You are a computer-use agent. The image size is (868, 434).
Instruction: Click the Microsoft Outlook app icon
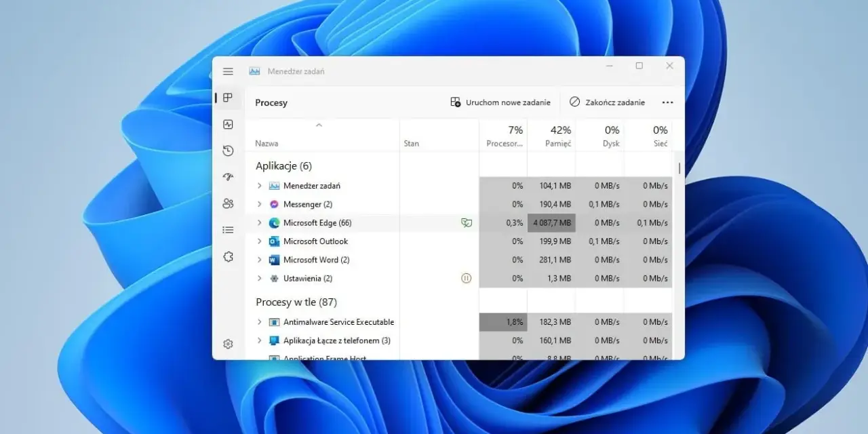coord(274,241)
